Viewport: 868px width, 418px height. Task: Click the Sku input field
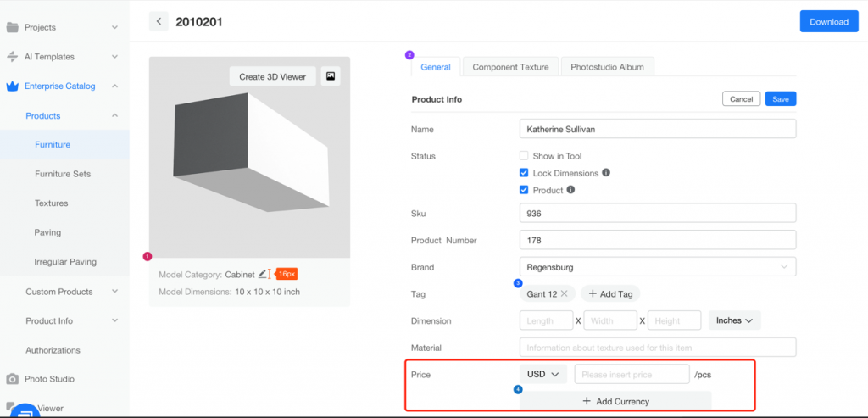[657, 213]
